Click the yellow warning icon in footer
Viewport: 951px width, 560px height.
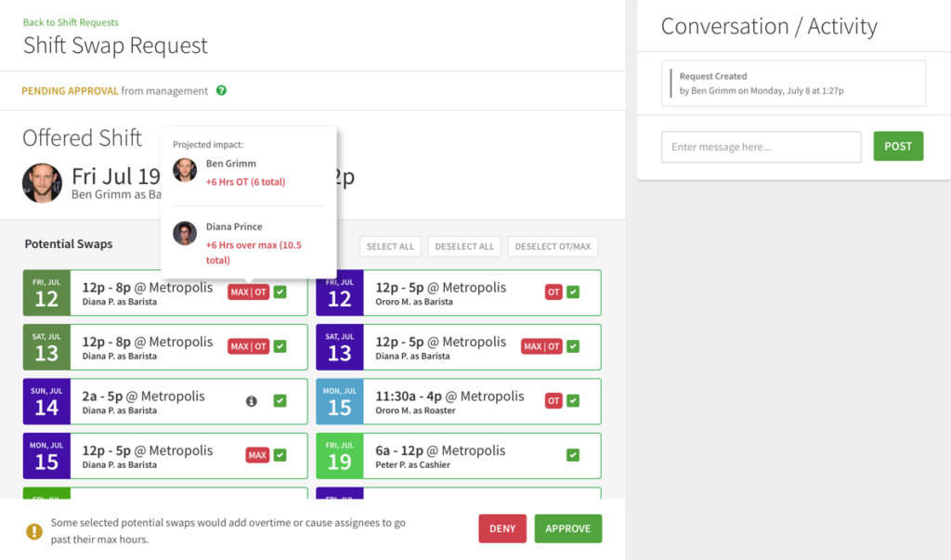(34, 531)
